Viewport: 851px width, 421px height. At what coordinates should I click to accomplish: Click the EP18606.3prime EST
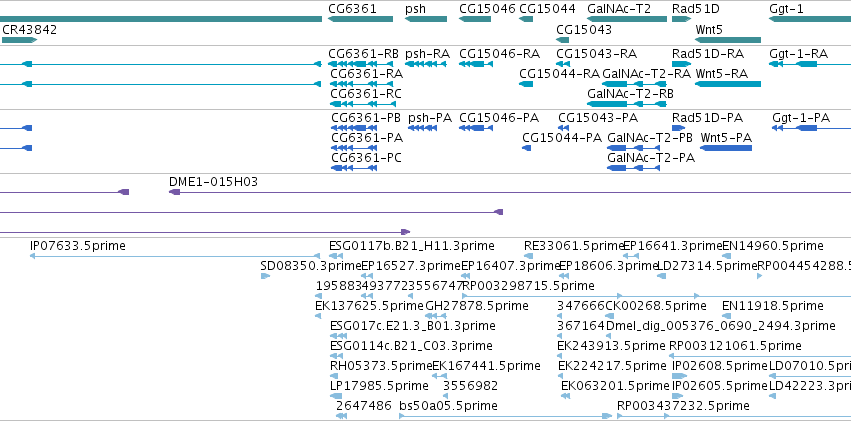point(564,276)
